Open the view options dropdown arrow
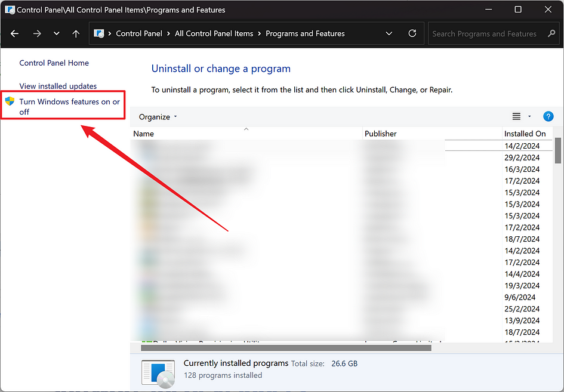The height and width of the screenshot is (392, 564). point(529,116)
